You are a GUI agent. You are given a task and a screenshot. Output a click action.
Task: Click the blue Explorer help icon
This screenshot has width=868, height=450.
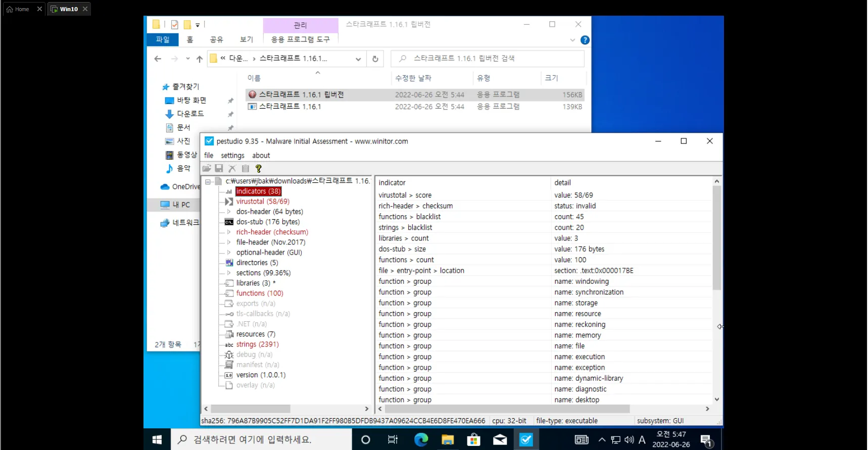pos(585,40)
